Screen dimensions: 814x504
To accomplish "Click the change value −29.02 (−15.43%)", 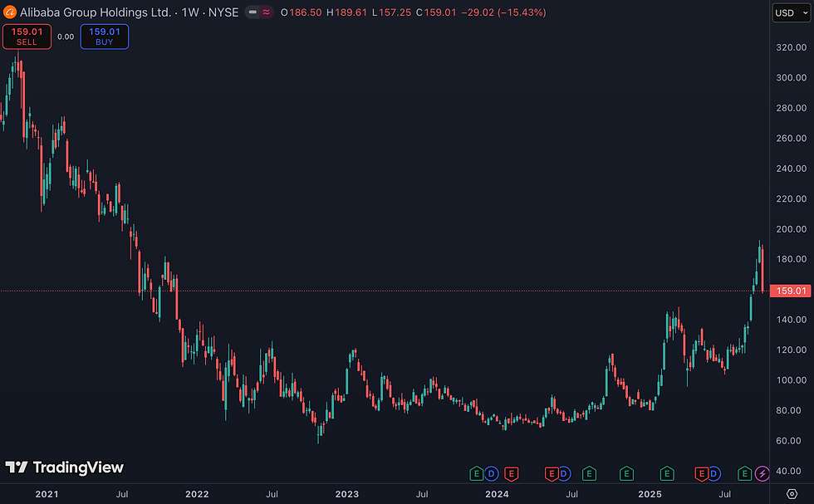I will [x=503, y=12].
